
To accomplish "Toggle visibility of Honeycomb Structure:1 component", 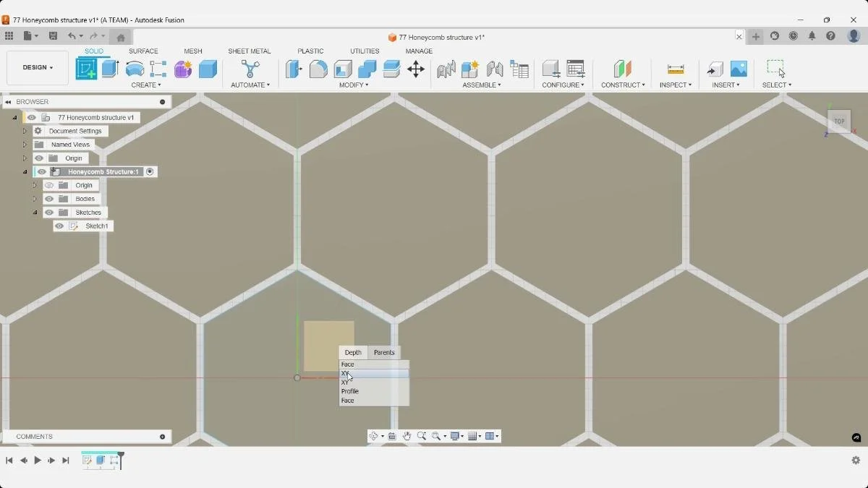I will [x=42, y=172].
